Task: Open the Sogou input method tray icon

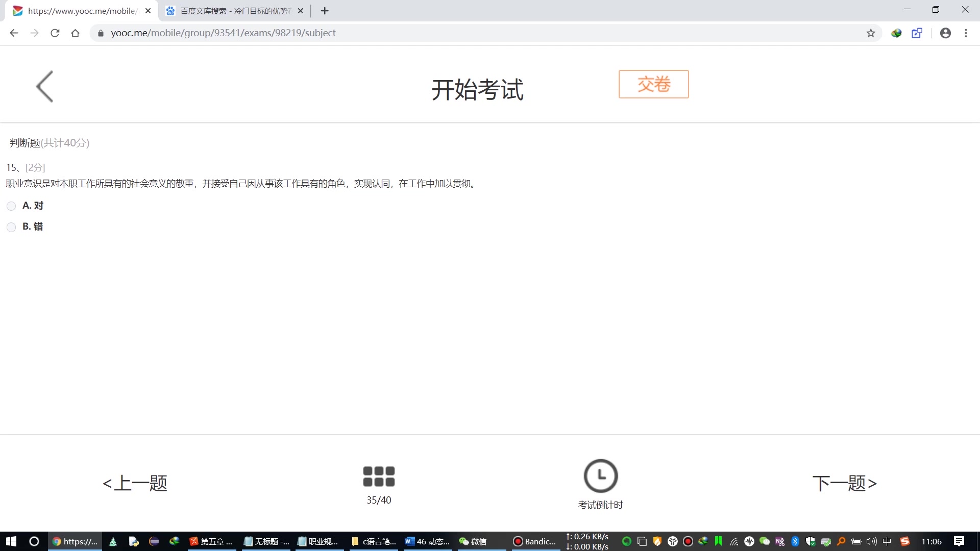Action: click(905, 541)
